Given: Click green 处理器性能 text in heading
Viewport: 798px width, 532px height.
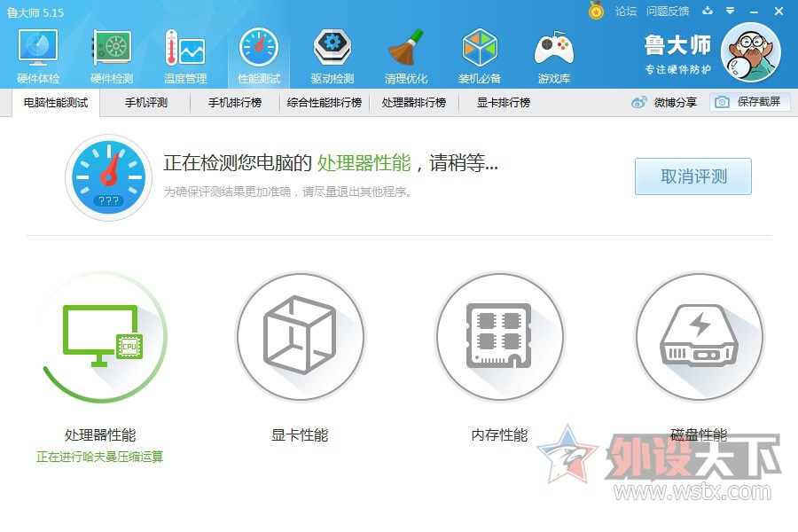Looking at the screenshot, I should click(x=364, y=163).
